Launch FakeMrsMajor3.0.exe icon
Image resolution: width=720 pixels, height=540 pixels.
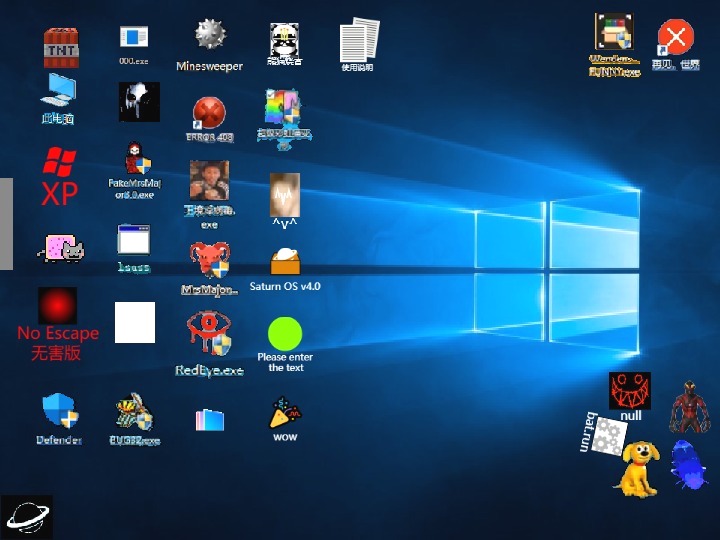tap(138, 159)
